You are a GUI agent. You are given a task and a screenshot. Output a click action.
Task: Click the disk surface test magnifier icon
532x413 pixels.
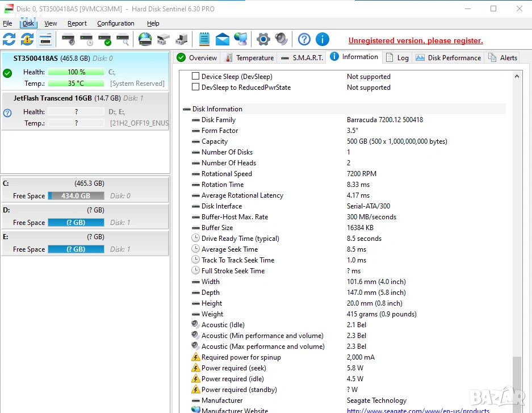click(123, 39)
